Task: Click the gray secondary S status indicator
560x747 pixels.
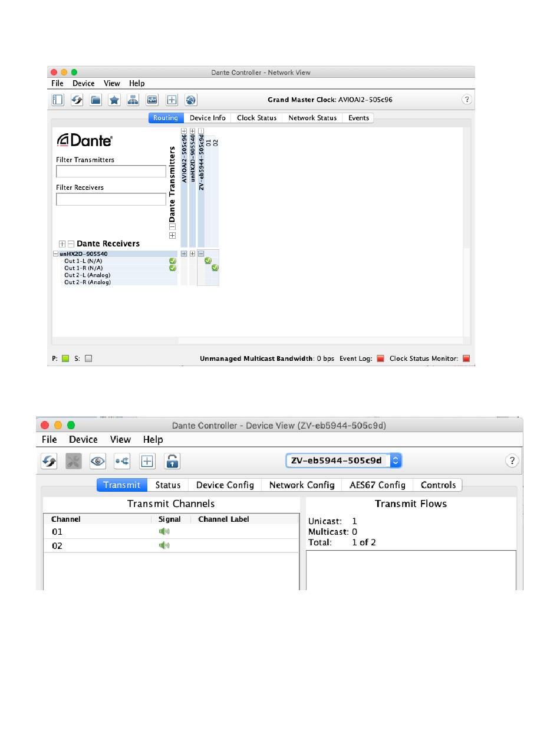Action: pos(88,358)
